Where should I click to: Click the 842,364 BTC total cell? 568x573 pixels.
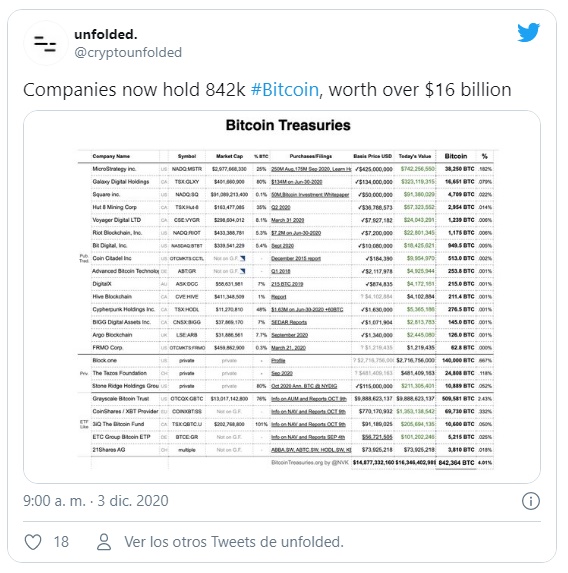tap(457, 463)
